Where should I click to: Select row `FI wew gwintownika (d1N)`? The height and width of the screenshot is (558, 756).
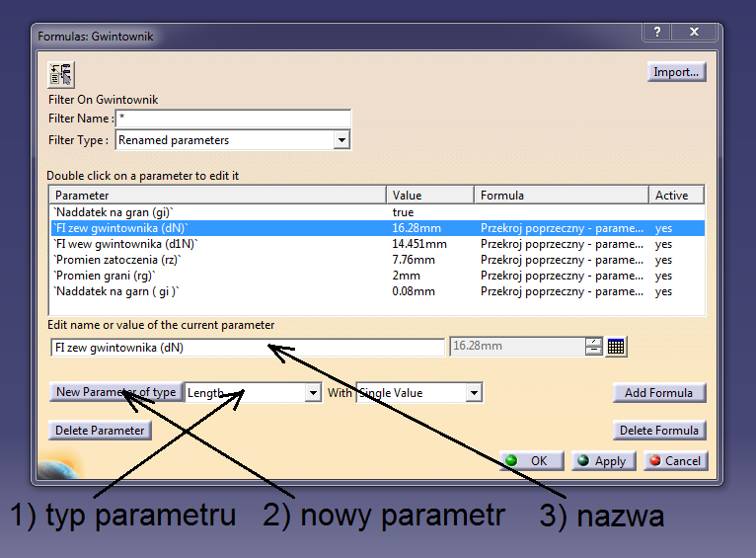[377, 244]
